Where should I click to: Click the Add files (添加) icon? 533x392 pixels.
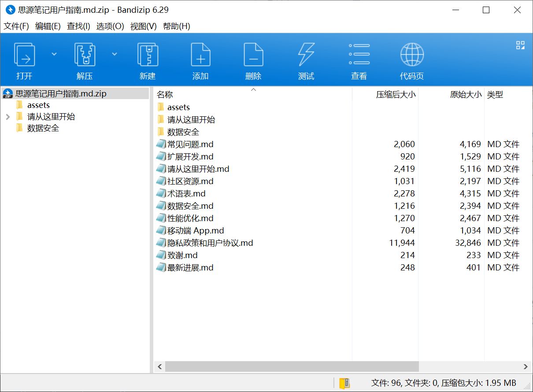(200, 55)
